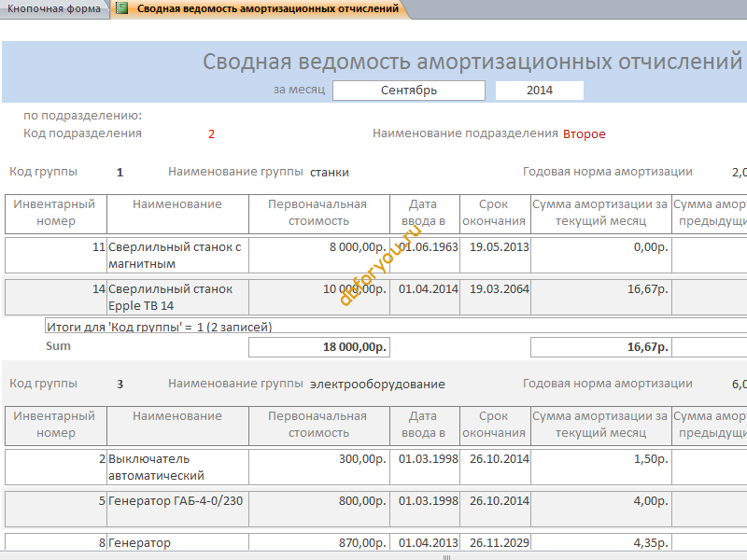The image size is (747, 560).
Task: Click the 2014 year field
Action: pyautogui.click(x=539, y=91)
